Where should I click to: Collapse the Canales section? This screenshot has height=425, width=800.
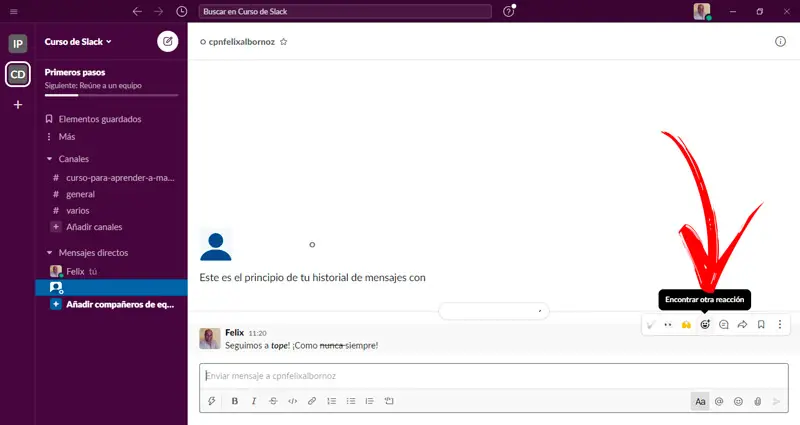[x=49, y=159]
